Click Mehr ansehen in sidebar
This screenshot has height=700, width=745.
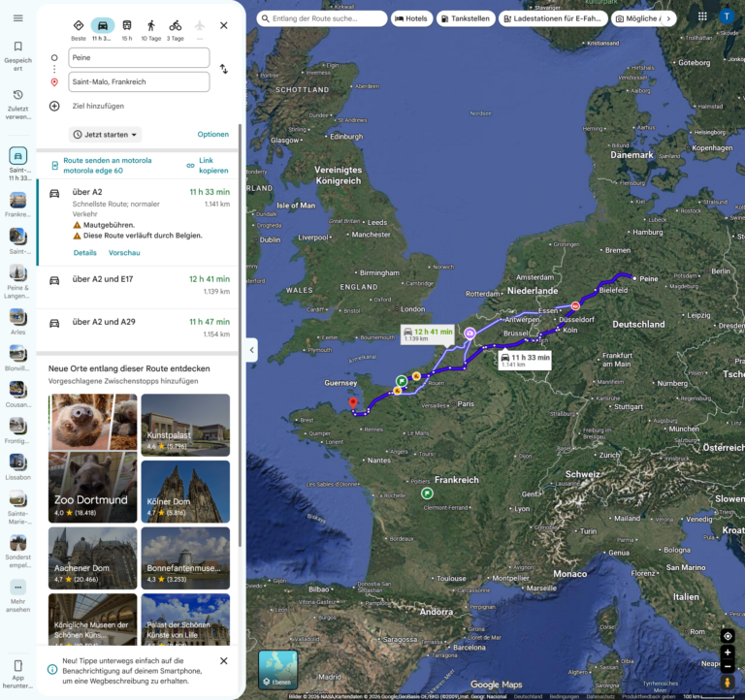[x=18, y=596]
